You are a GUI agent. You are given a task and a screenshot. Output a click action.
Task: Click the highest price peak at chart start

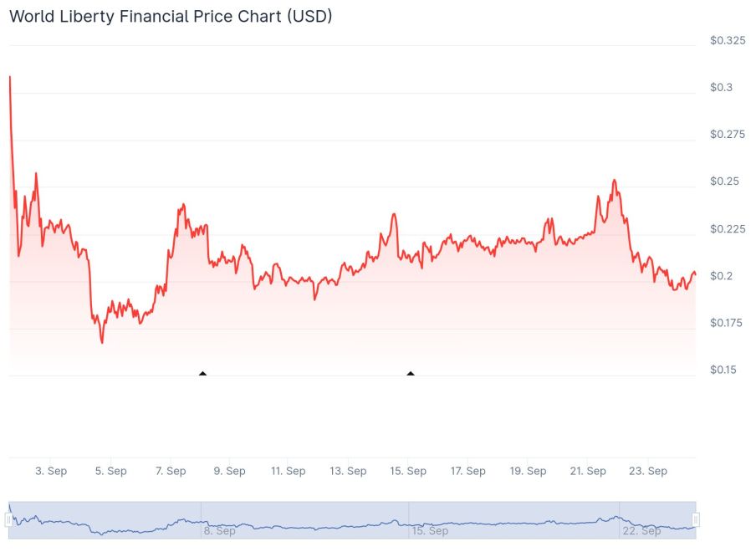coord(10,77)
